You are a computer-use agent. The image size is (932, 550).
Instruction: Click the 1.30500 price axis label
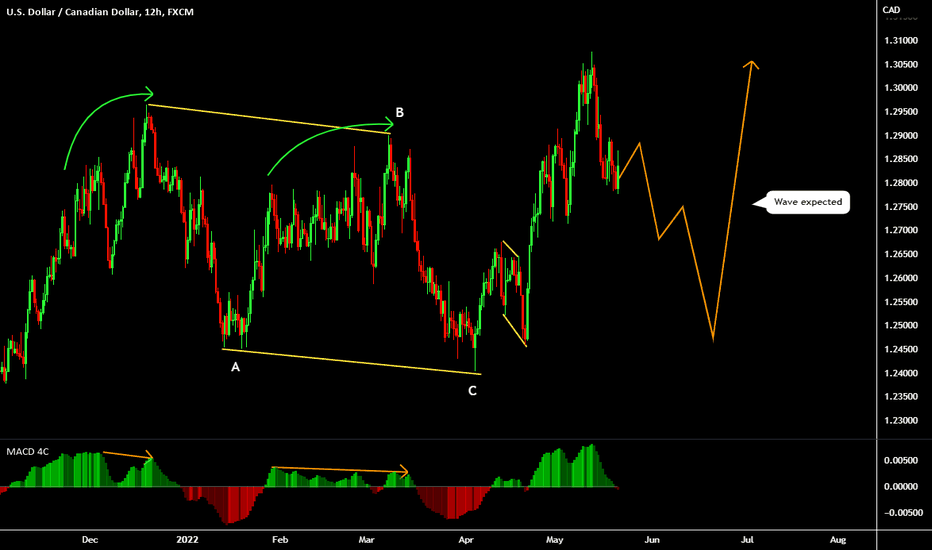point(900,64)
